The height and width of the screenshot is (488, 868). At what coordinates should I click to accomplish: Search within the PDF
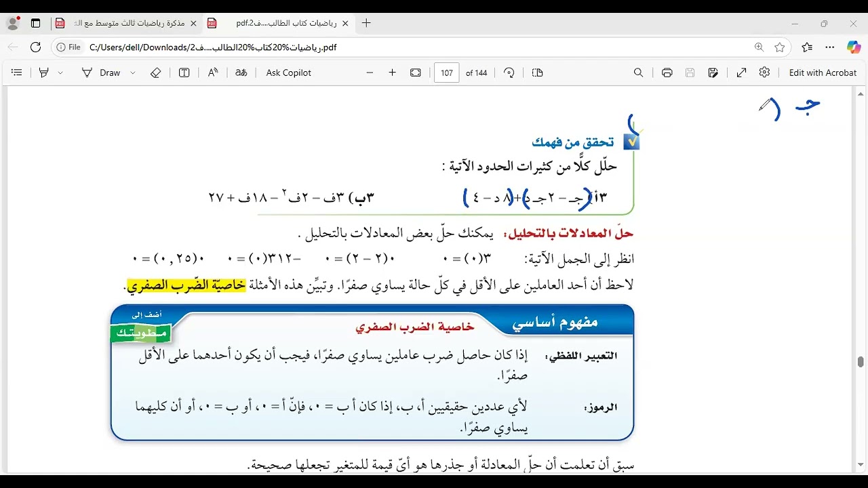tap(638, 73)
